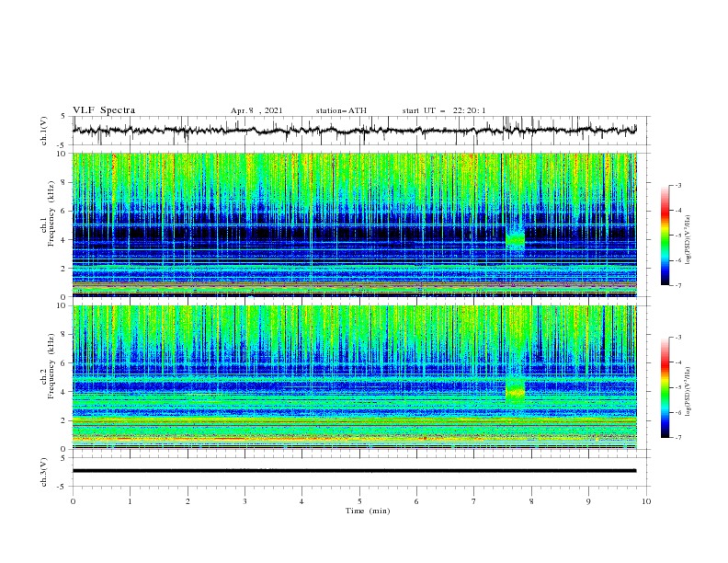Click the "5" tick on ch.1(V) axis
This screenshot has height=563, width=728.
click(x=63, y=116)
